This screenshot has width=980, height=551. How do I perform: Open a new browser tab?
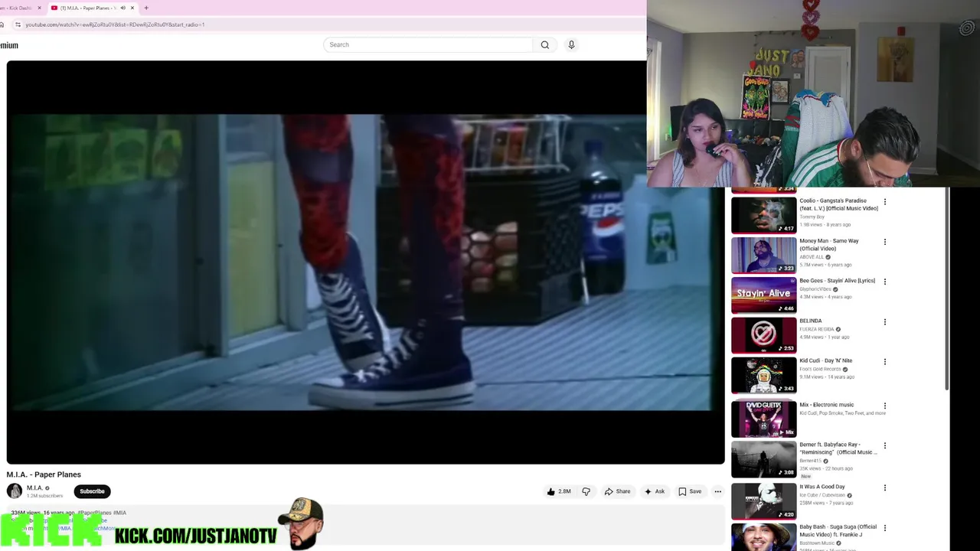click(146, 8)
